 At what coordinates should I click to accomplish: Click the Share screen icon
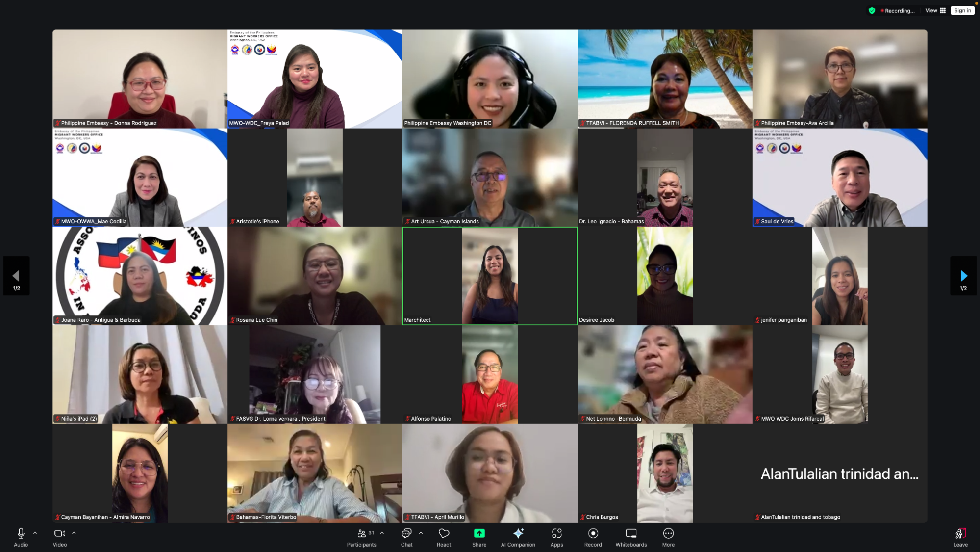pos(479,533)
